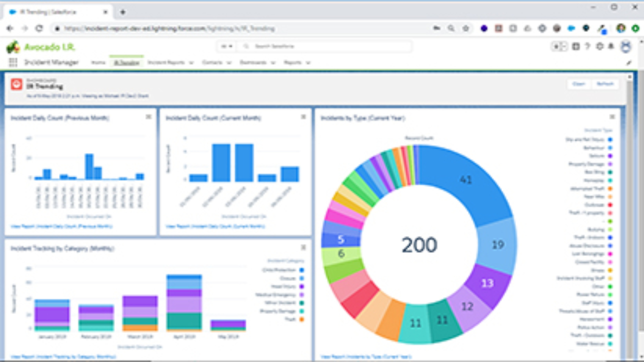Click the Salesforce help question mark icon
This screenshot has width=644, height=362.
[587, 46]
